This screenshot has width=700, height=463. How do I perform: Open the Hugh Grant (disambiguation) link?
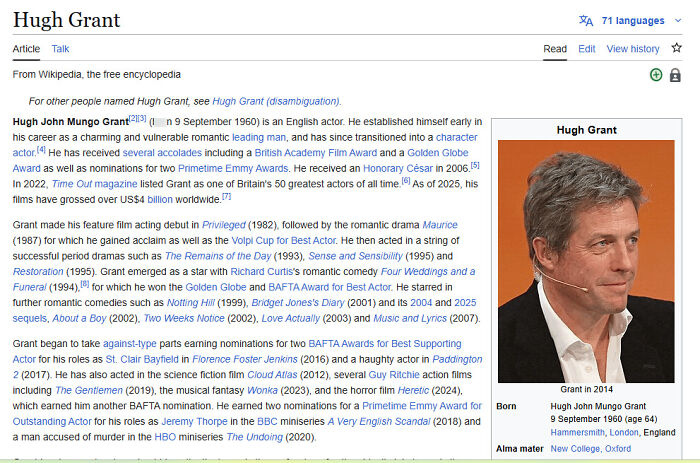pyautogui.click(x=276, y=101)
